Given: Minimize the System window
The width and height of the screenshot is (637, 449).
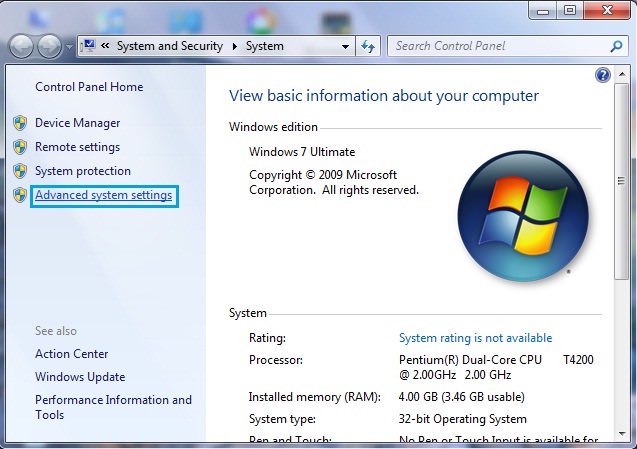Looking at the screenshot, I should [x=542, y=11].
